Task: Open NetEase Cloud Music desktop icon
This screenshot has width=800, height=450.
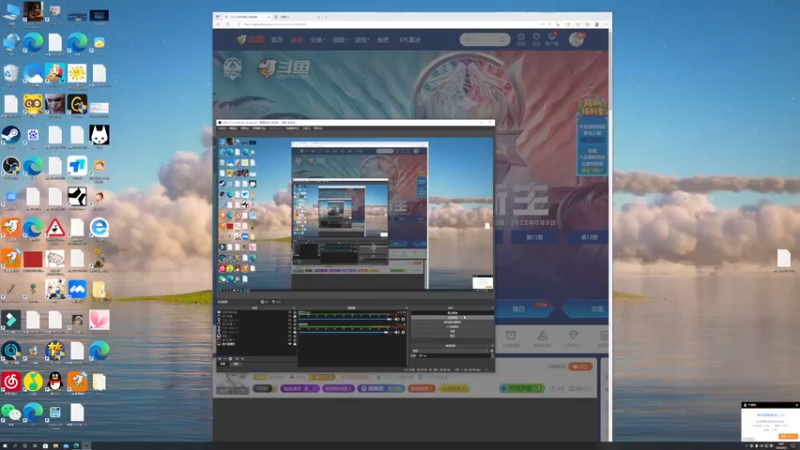Action: coord(11,381)
